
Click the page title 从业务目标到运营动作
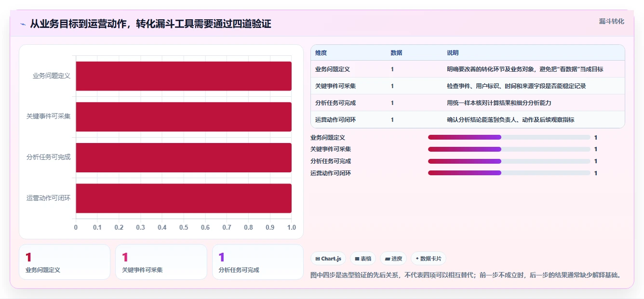coord(150,24)
